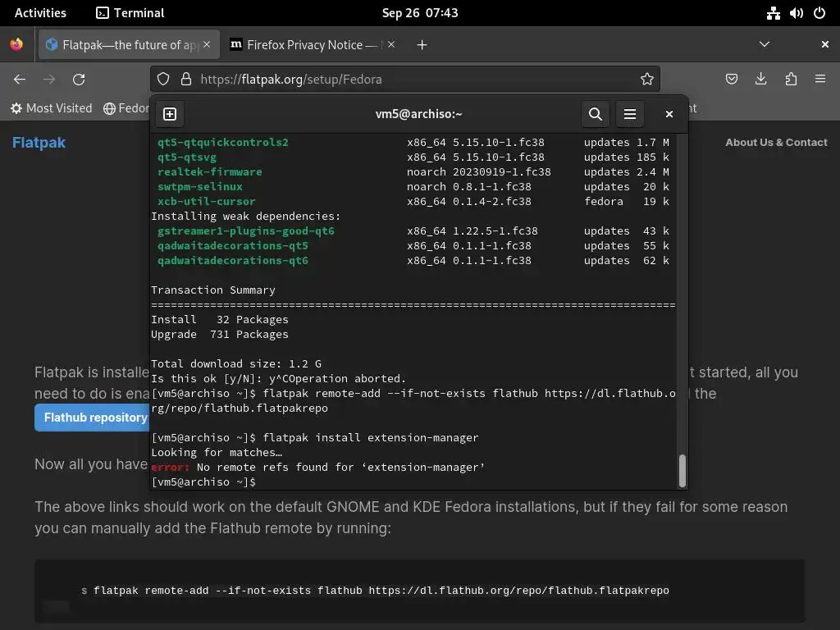Close the vm5@archiso terminal window
The image size is (840, 630).
tap(669, 114)
